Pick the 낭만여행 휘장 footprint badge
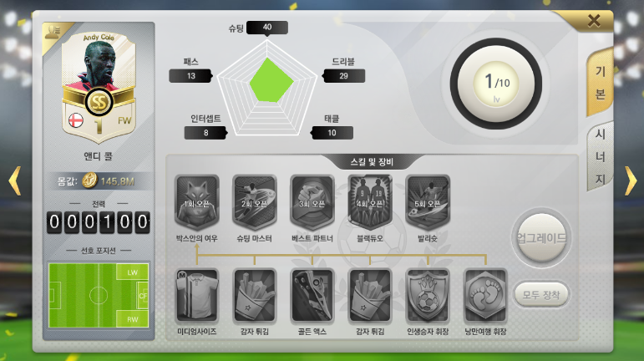Screen dimensions: 644x361 pyautogui.click(x=485, y=296)
